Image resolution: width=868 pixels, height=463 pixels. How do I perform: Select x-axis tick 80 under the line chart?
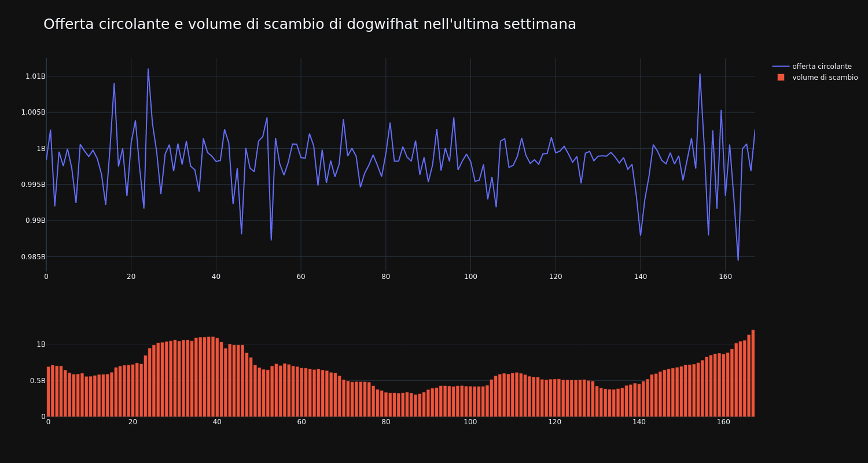pyautogui.click(x=386, y=277)
